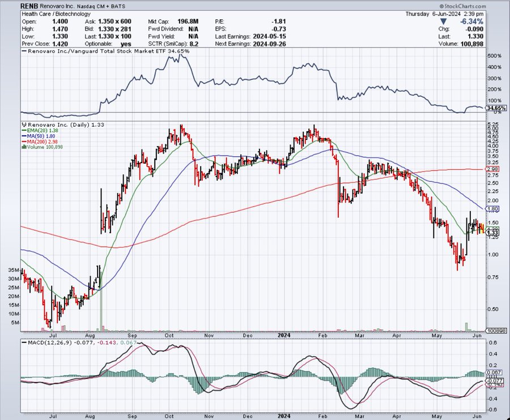Click the P/E value -1.81
Screen dimensions: 510x420
(x=279, y=22)
